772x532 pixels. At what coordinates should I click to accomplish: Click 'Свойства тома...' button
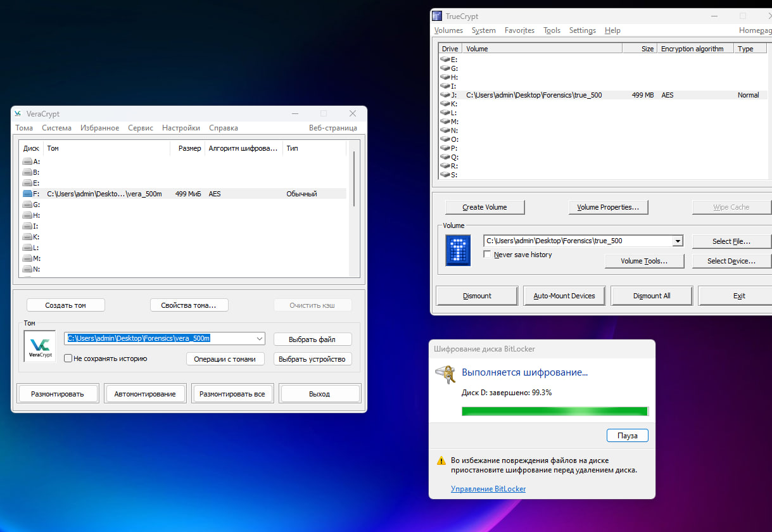coord(189,305)
